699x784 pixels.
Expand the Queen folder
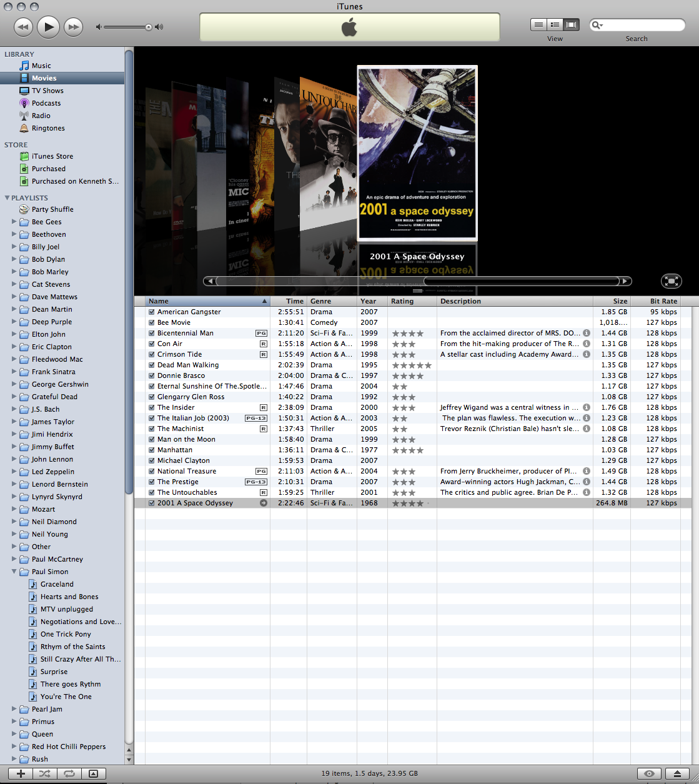(14, 734)
